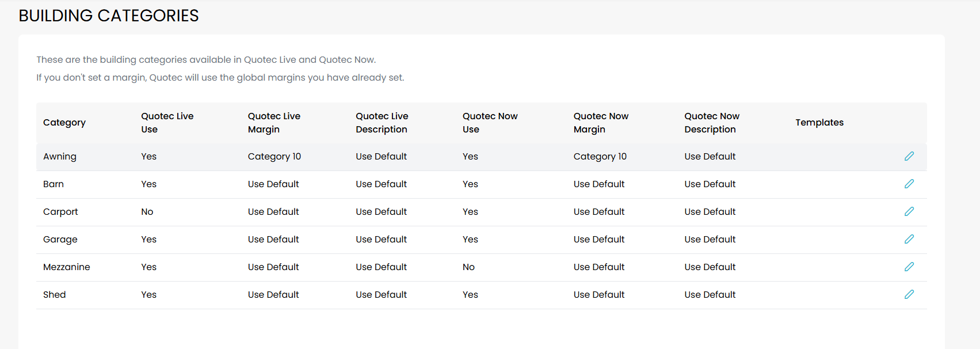Click Category 10 under Quotec Now Margin
The image size is (980, 349).
click(600, 157)
